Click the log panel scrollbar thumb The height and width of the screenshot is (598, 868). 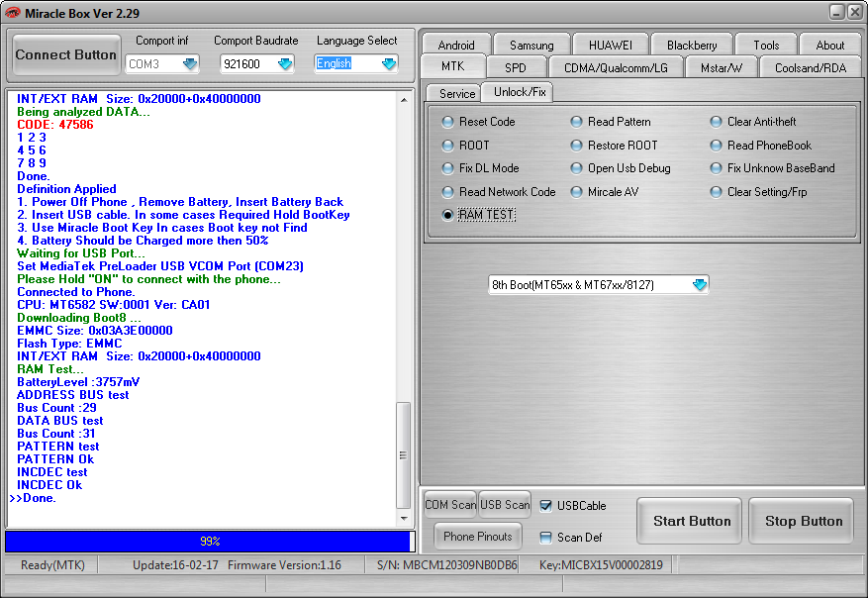click(x=404, y=455)
